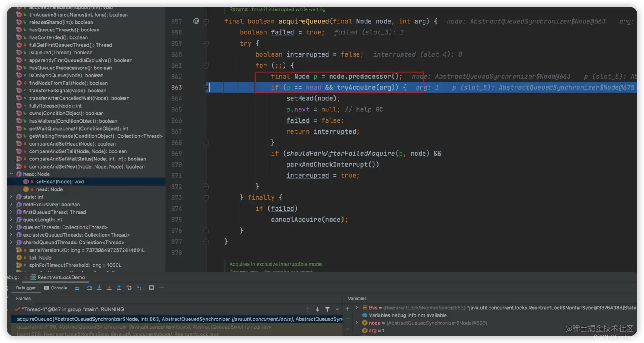Viewport: 644px width, 343px height.
Task: Select spinForTimeoutThreshold field
Action: pos(75,265)
